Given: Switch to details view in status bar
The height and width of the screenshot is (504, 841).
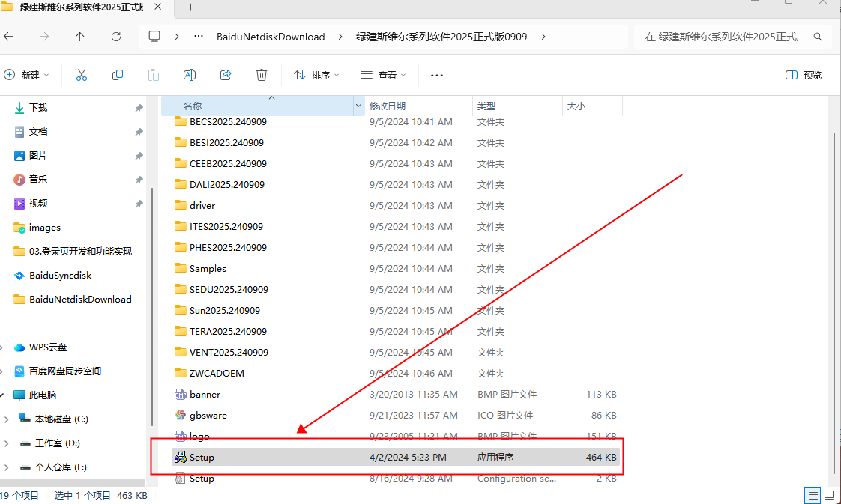Looking at the screenshot, I should (x=813, y=495).
